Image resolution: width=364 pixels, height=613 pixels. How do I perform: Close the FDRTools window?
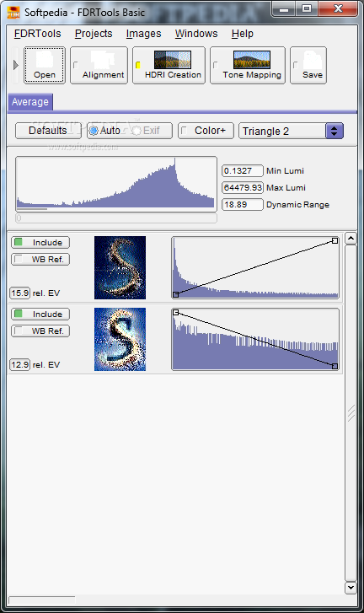click(338, 9)
